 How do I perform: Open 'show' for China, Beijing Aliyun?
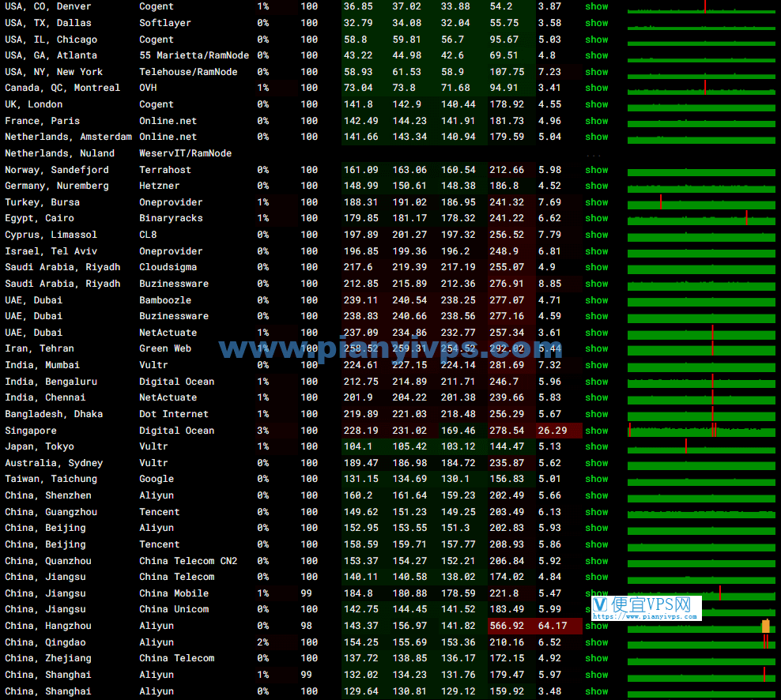[x=596, y=528]
